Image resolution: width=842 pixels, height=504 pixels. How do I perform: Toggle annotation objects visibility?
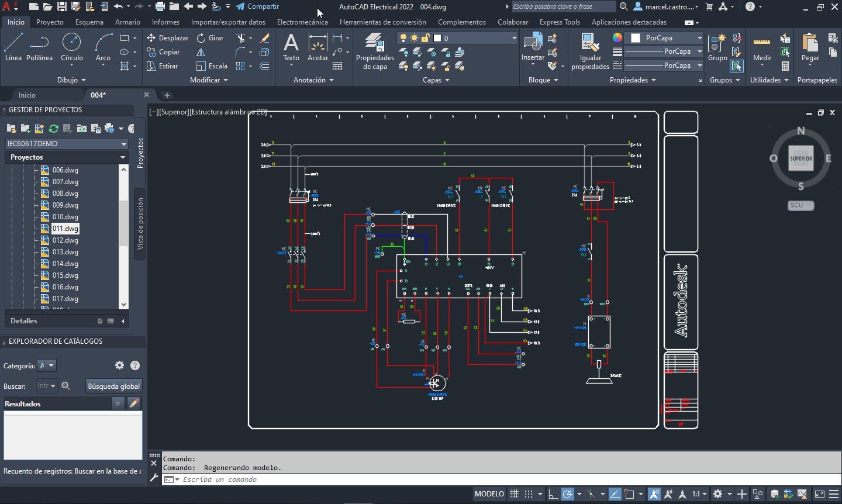pyautogui.click(x=654, y=494)
